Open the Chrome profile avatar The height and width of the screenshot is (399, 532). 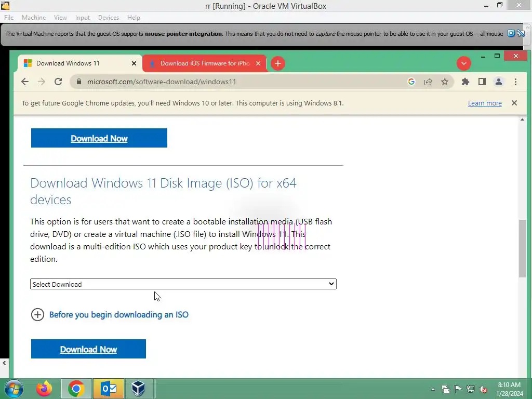coord(499,82)
